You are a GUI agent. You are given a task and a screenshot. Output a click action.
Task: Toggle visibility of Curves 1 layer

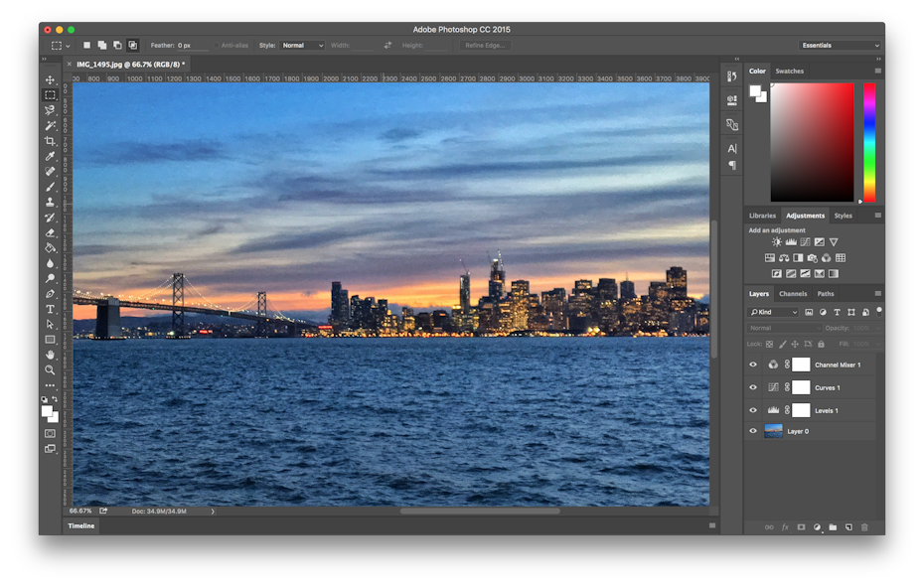click(753, 387)
